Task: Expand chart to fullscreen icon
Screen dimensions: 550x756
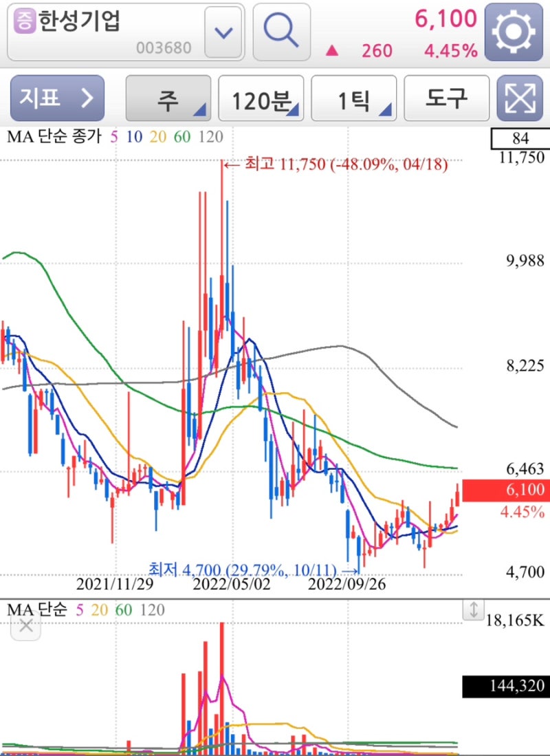Action: click(520, 98)
